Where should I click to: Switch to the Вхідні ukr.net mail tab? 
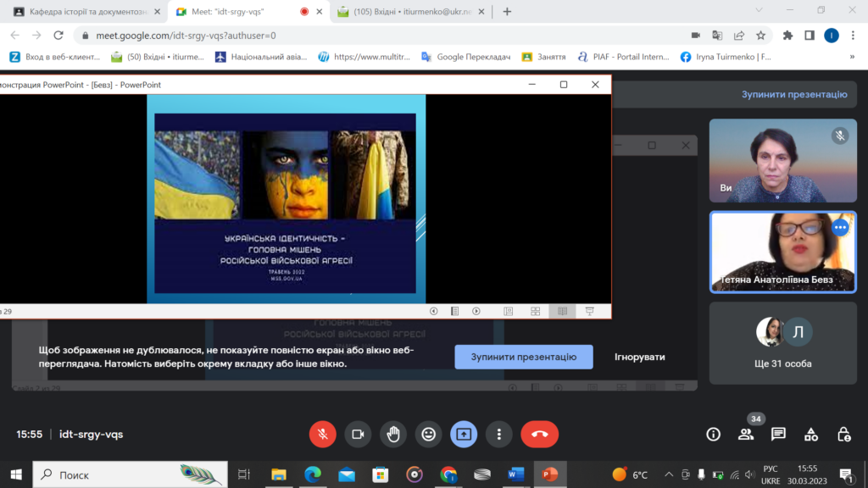click(407, 12)
